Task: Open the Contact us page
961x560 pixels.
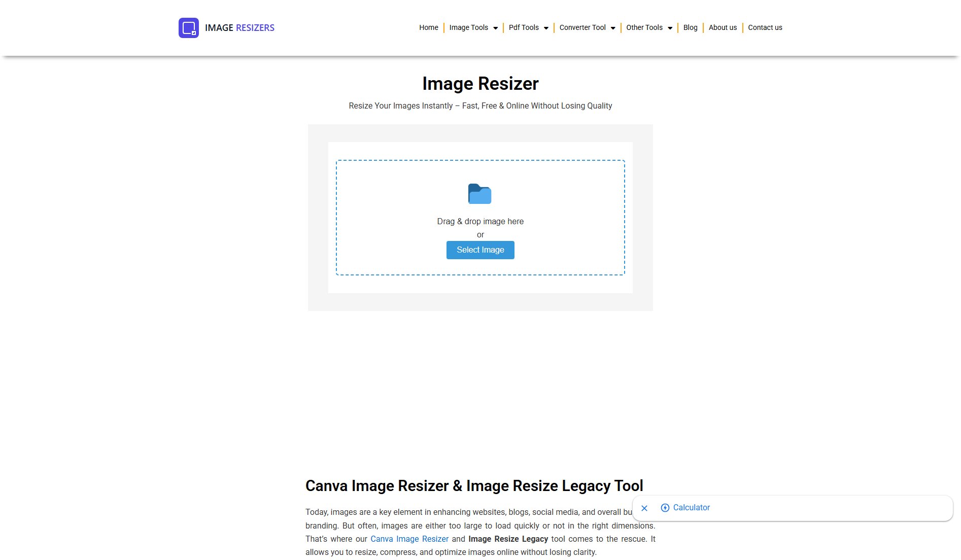Action: pos(765,28)
